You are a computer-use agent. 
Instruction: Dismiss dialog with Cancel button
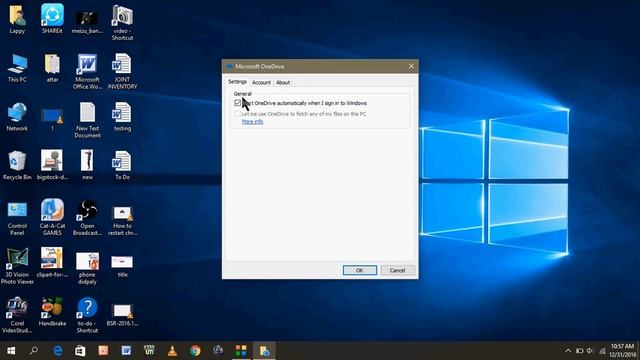tap(397, 270)
